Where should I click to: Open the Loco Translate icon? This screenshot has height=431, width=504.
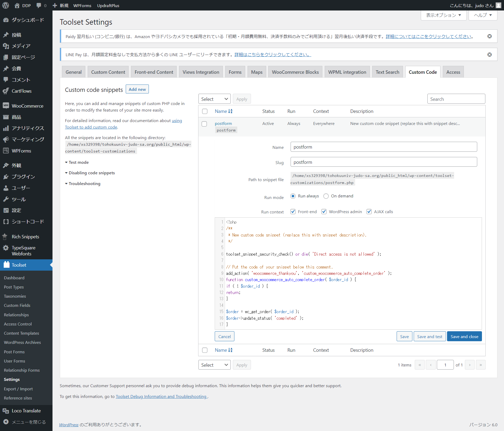pyautogui.click(x=6, y=411)
